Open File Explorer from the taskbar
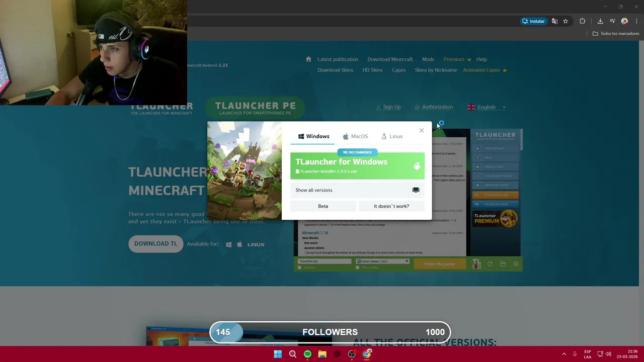Screen dimensions: 644x362 322,354
